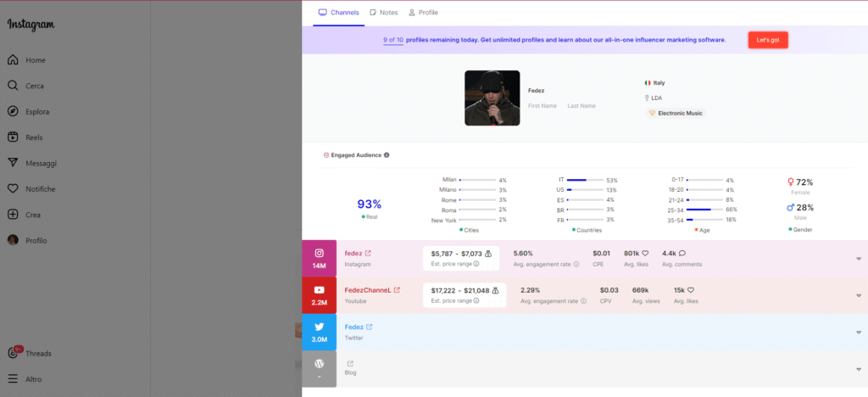This screenshot has height=397, width=868.
Task: Switch to the Notes tab
Action: [x=382, y=13]
